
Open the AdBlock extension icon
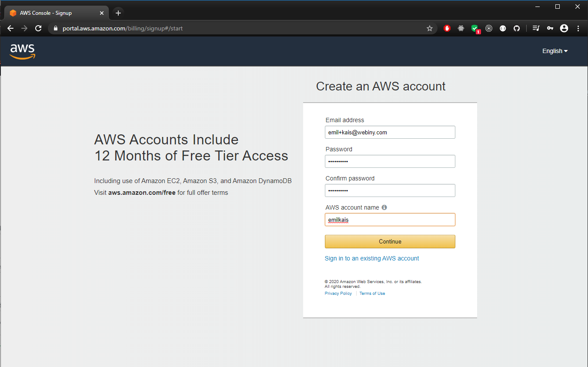point(447,28)
